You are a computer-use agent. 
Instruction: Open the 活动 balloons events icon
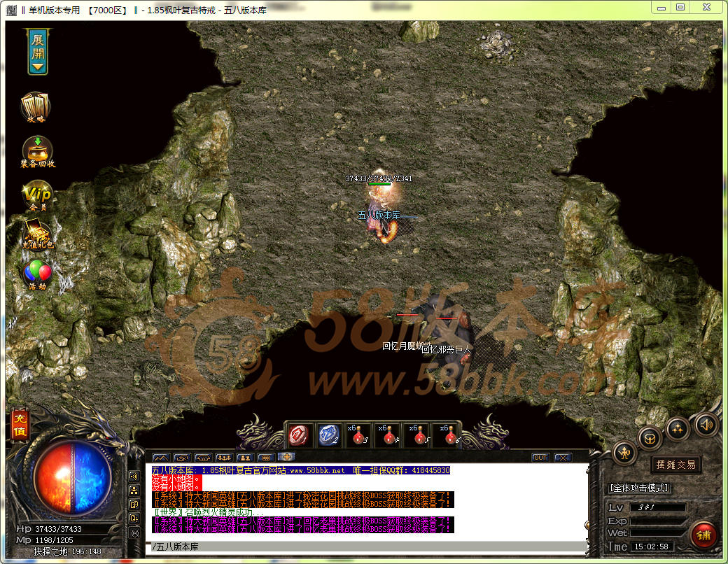(38, 275)
